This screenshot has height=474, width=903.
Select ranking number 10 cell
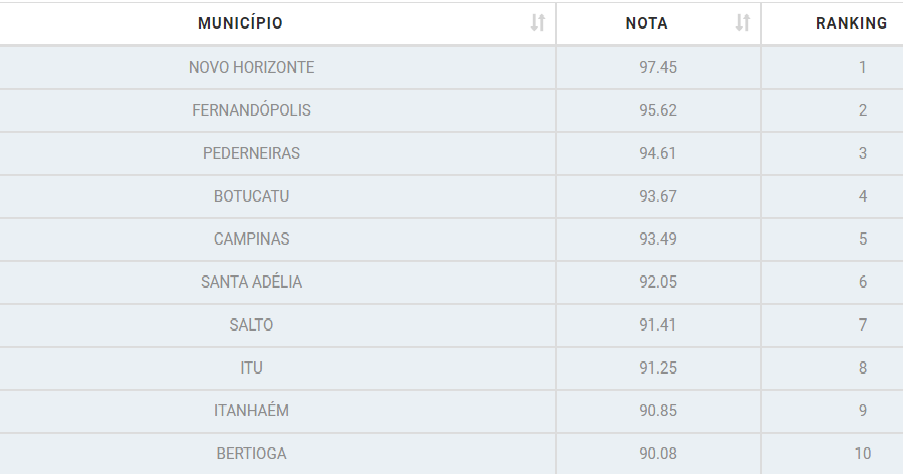(862, 454)
